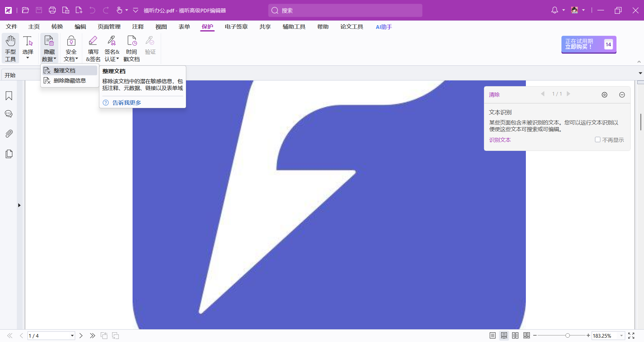Select the Hand tool
The height and width of the screenshot is (342, 644).
10,48
